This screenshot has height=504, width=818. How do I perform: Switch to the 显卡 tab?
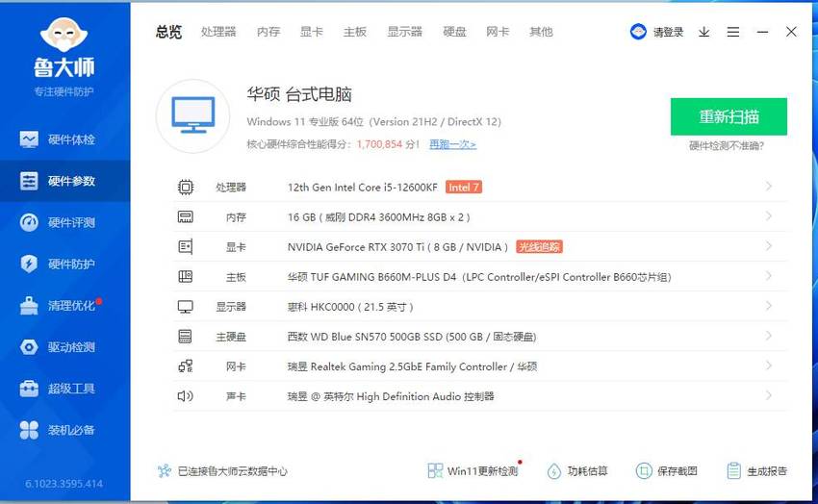point(312,32)
